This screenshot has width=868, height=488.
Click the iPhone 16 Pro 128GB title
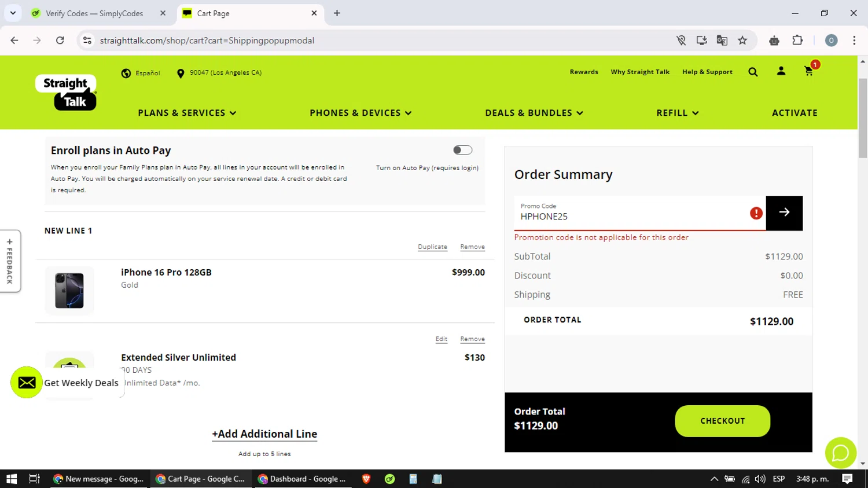pos(166,272)
